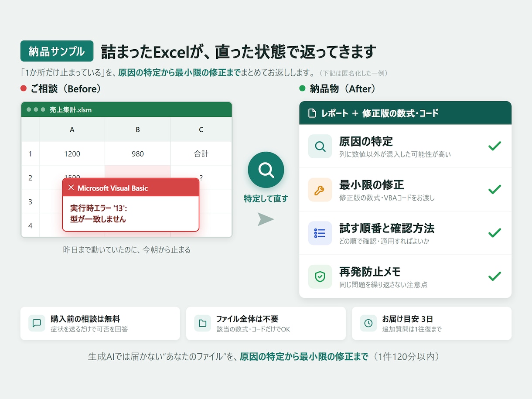Click the checkmark on 再発防止メモ row
Screen dimensions: 532x399
coord(494,276)
